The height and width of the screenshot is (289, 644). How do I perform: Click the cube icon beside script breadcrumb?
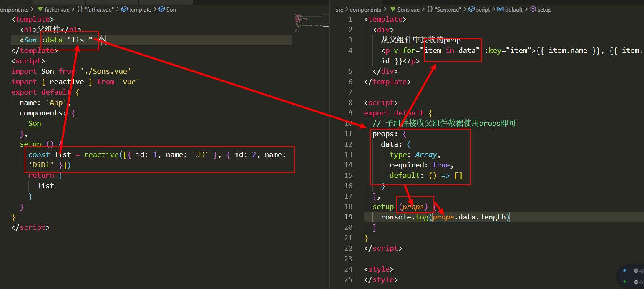point(472,9)
